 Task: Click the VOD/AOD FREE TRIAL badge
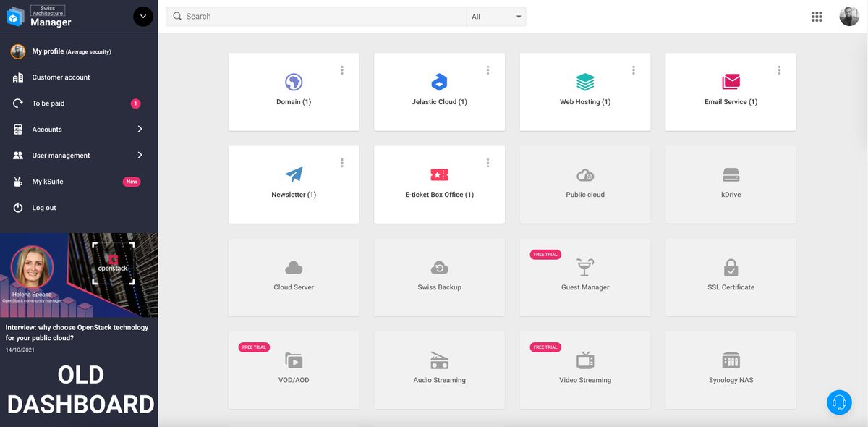[254, 347]
